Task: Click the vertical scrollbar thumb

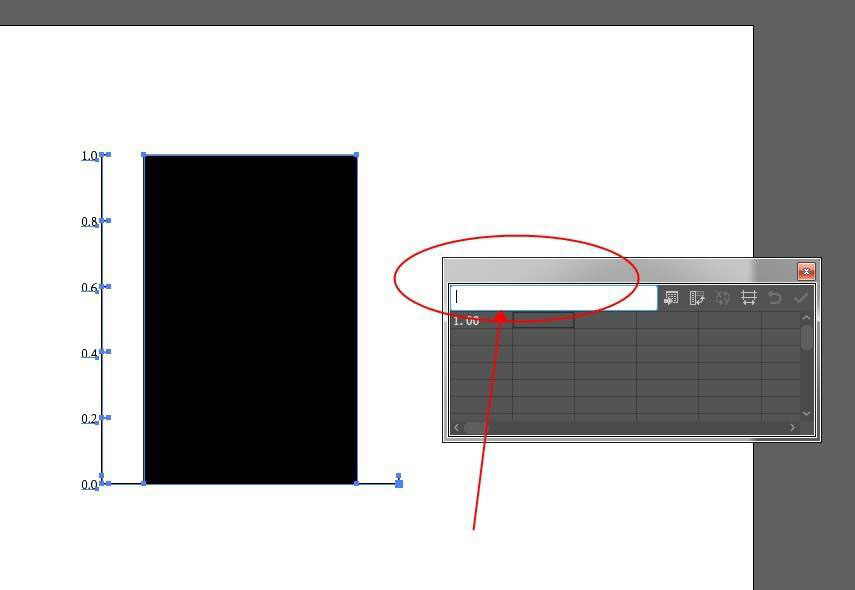Action: (x=806, y=337)
